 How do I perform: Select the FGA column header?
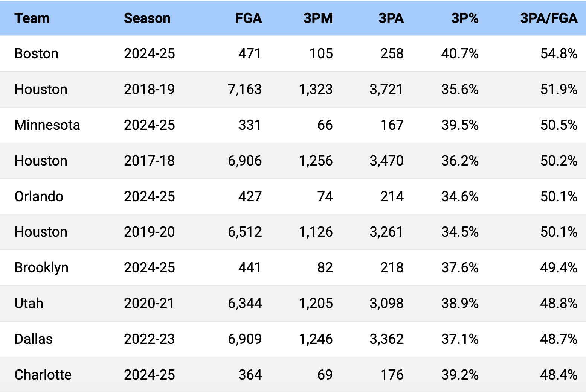248,18
